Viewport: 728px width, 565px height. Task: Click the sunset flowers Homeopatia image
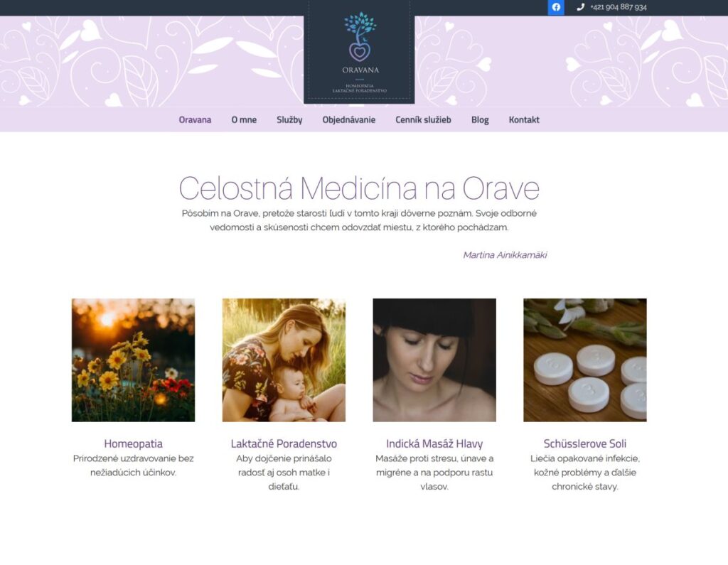(133, 360)
